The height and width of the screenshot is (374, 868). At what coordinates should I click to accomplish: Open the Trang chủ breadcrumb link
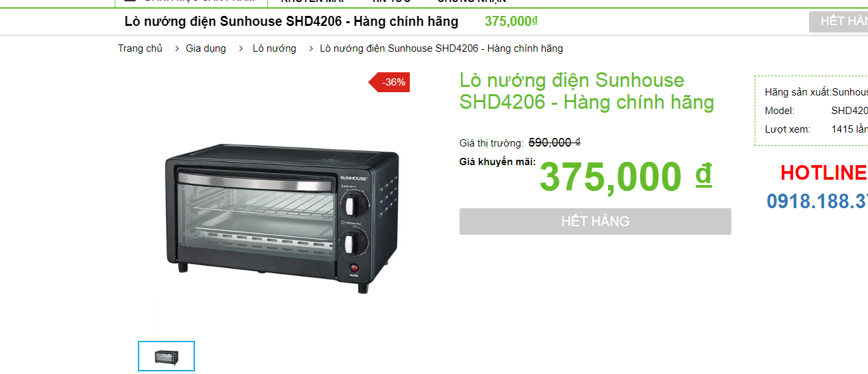pos(140,48)
